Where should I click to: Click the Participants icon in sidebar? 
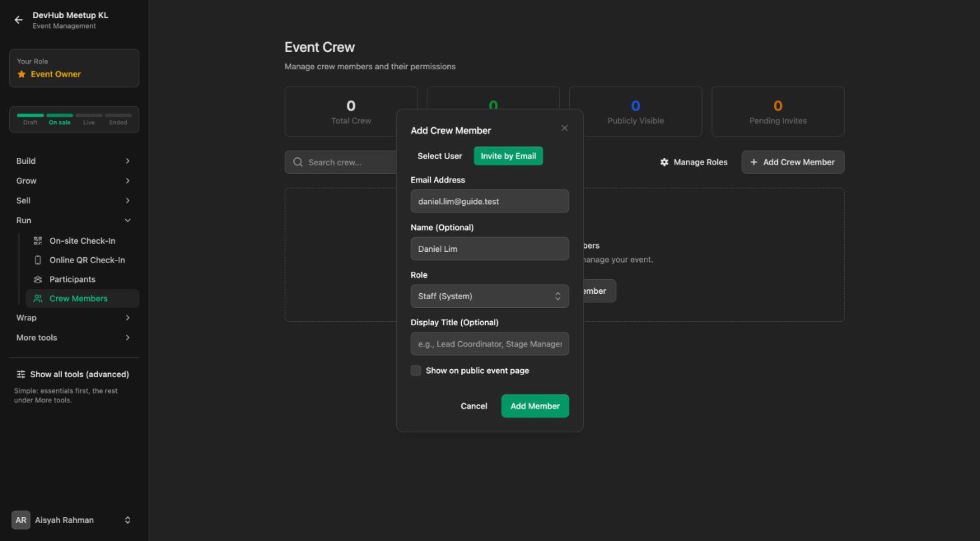[38, 279]
